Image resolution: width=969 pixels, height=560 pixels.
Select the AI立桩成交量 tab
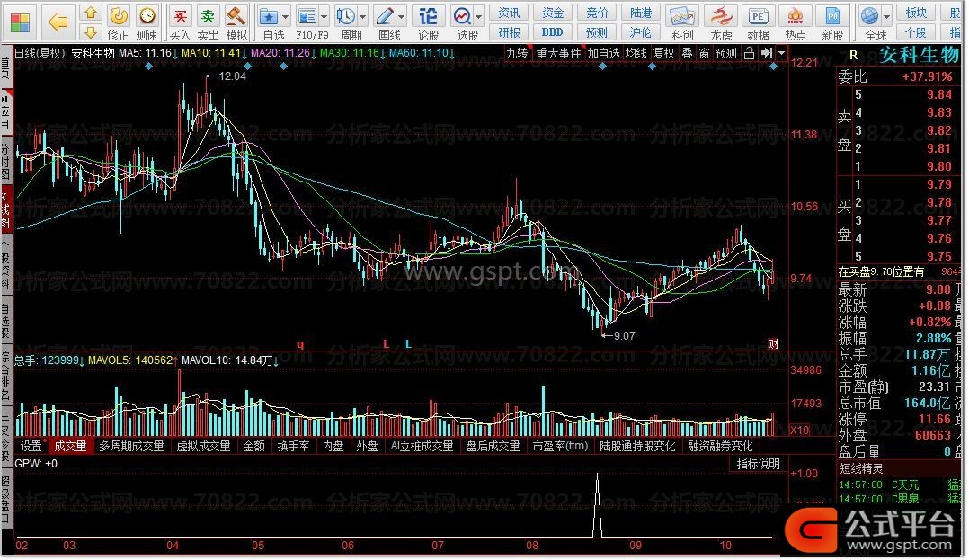click(x=422, y=446)
